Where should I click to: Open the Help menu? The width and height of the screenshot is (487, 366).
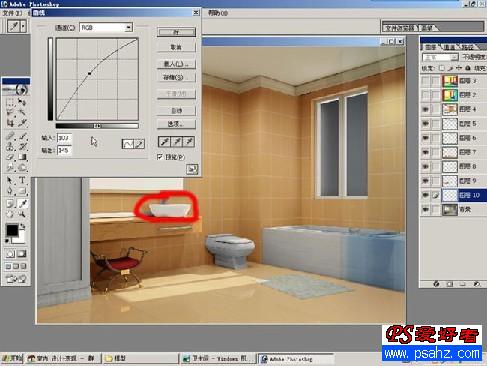tap(218, 13)
